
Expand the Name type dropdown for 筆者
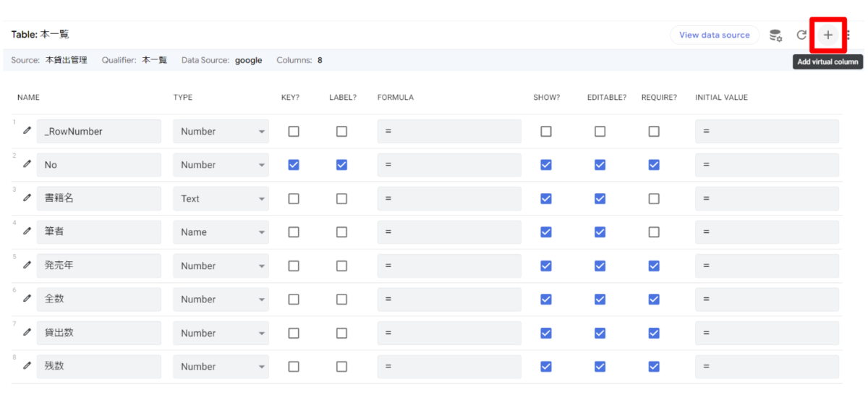221,232
